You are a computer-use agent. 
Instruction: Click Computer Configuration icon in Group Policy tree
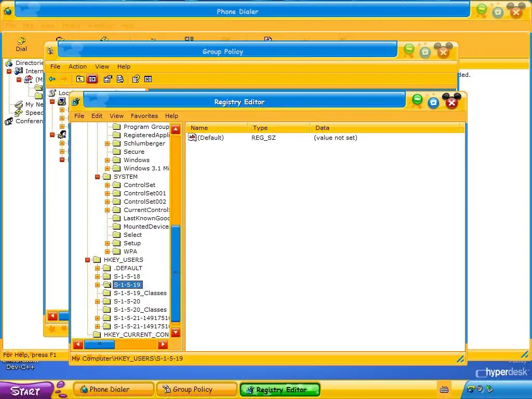click(62, 101)
